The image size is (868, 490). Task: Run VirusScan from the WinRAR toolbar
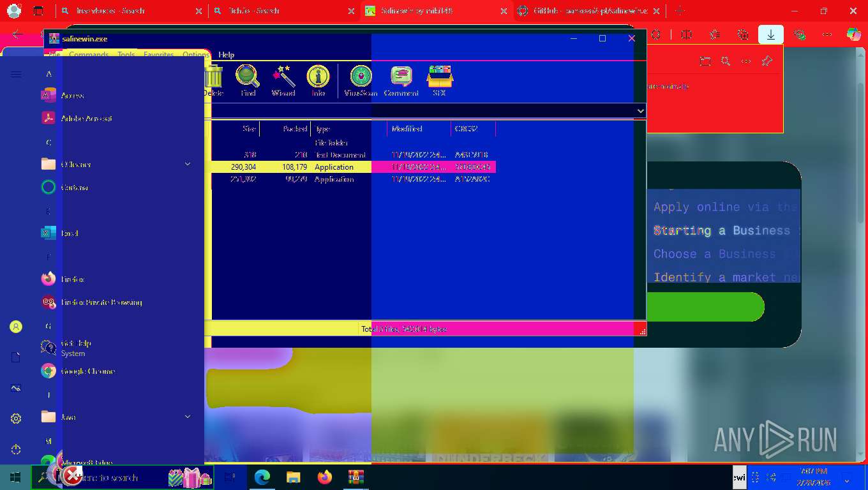tap(361, 81)
